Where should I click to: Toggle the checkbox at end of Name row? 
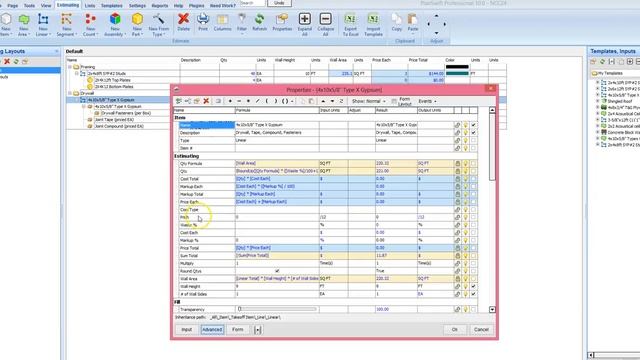pyautogui.click(x=473, y=125)
